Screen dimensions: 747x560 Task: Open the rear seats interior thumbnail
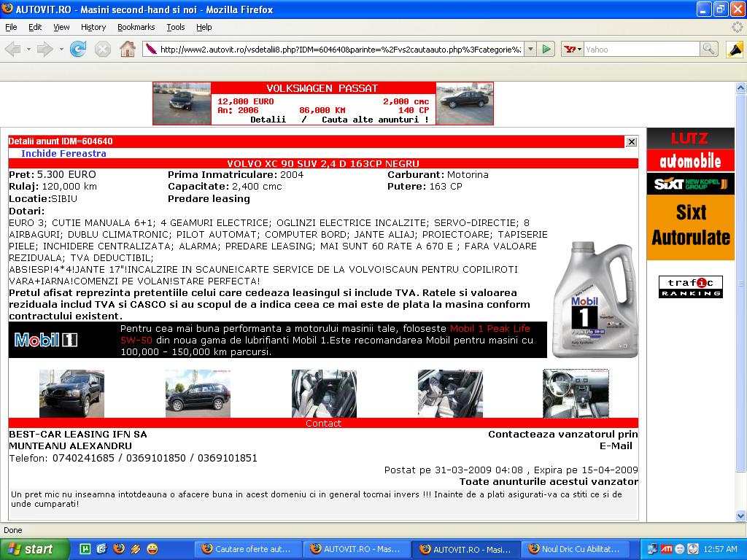324,394
